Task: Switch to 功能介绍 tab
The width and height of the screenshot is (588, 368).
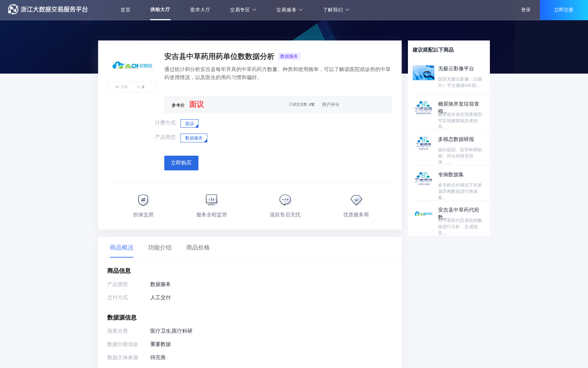Action: pyautogui.click(x=160, y=248)
